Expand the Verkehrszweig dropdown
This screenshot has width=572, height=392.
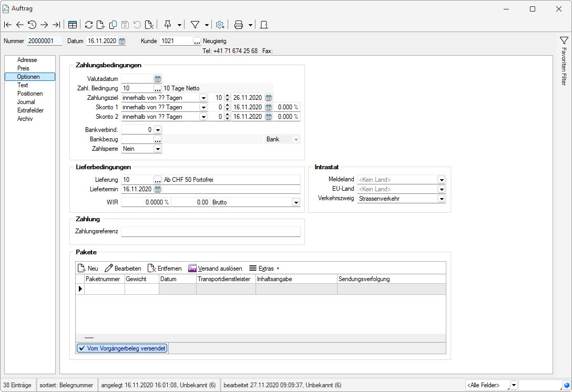point(441,199)
